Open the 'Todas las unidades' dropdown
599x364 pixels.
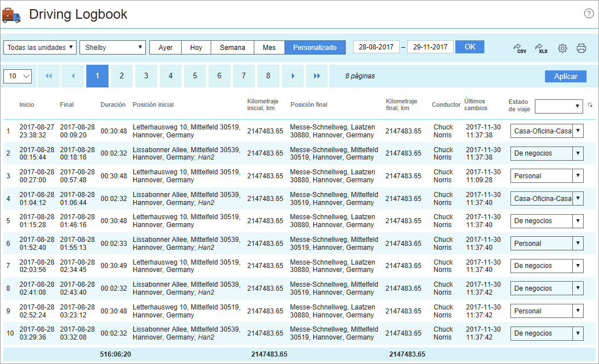[x=40, y=48]
